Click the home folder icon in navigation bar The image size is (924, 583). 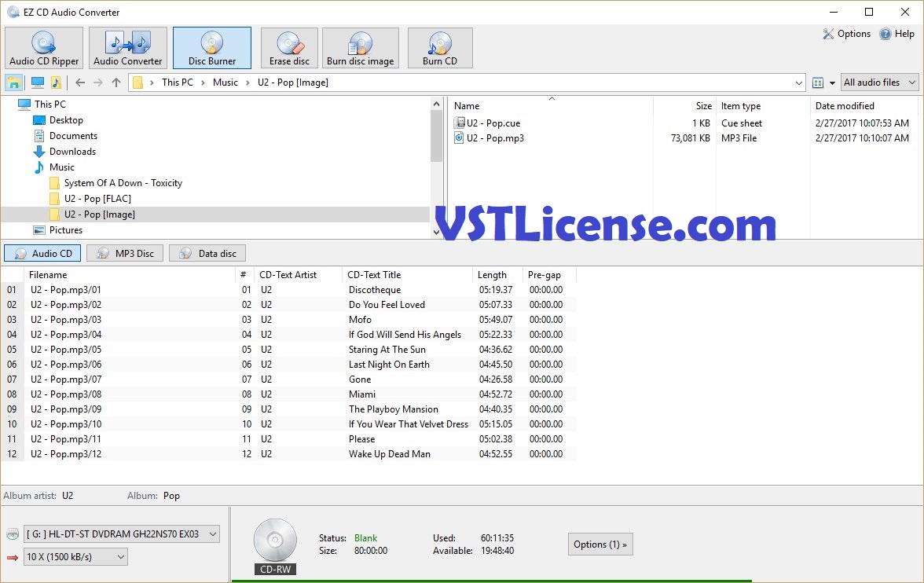coord(13,82)
